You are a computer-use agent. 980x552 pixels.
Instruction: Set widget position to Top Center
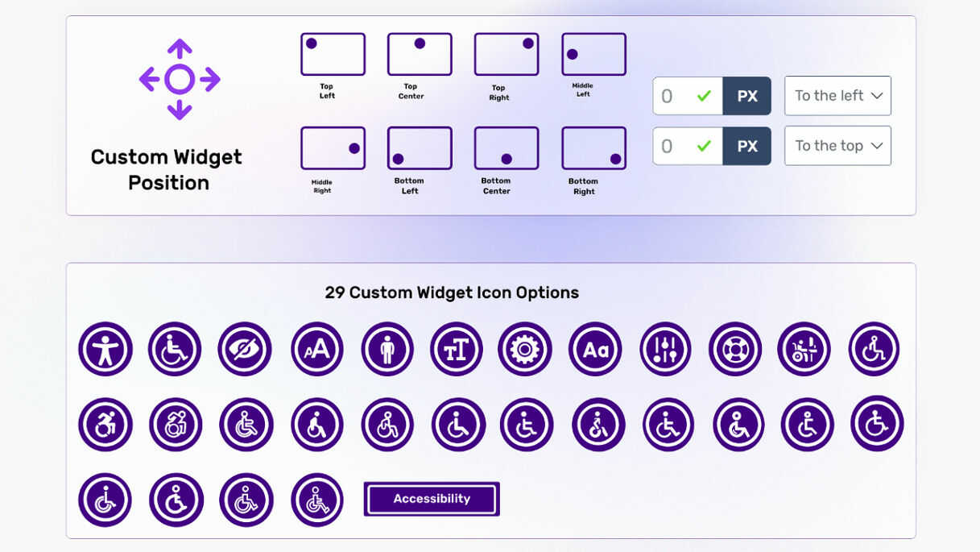tap(420, 54)
